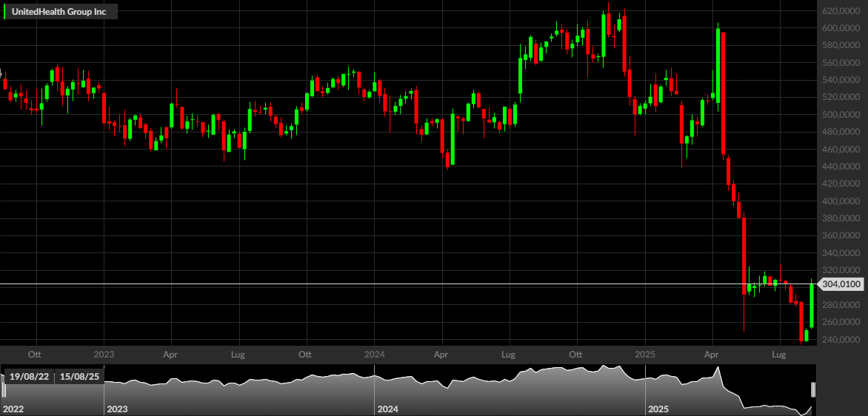The height and width of the screenshot is (416, 868).
Task: Select the right range handle in navigator
Action: [813, 389]
